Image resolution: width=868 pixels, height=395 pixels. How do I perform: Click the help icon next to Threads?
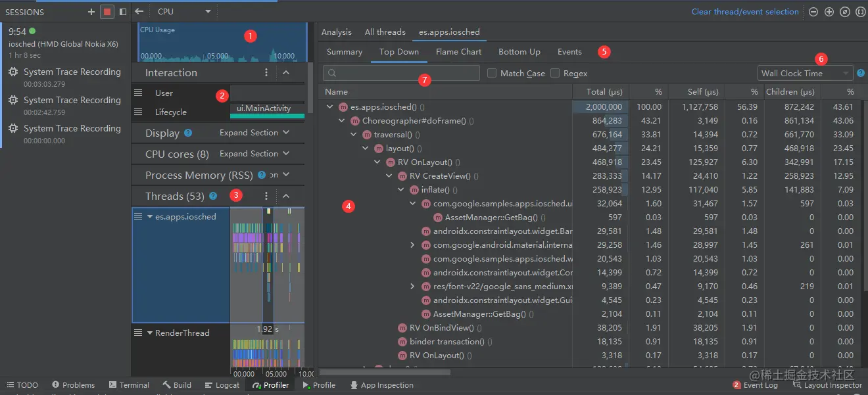pos(212,196)
